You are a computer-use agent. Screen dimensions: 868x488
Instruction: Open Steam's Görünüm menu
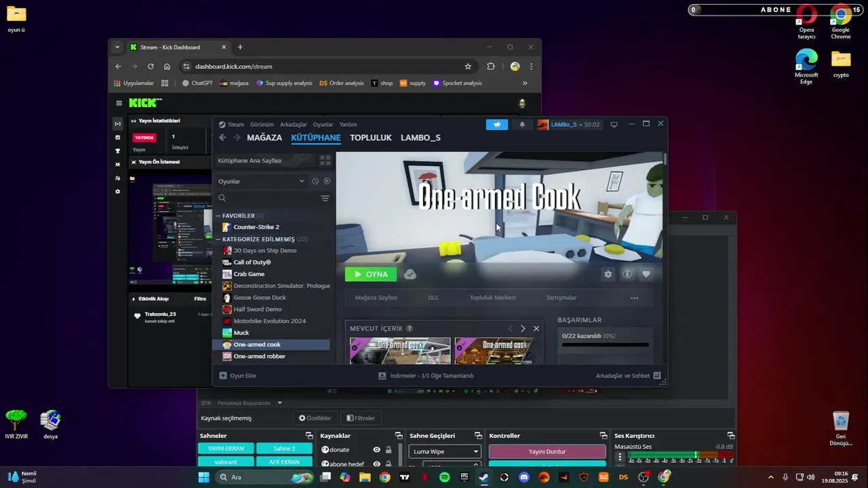[x=262, y=125]
